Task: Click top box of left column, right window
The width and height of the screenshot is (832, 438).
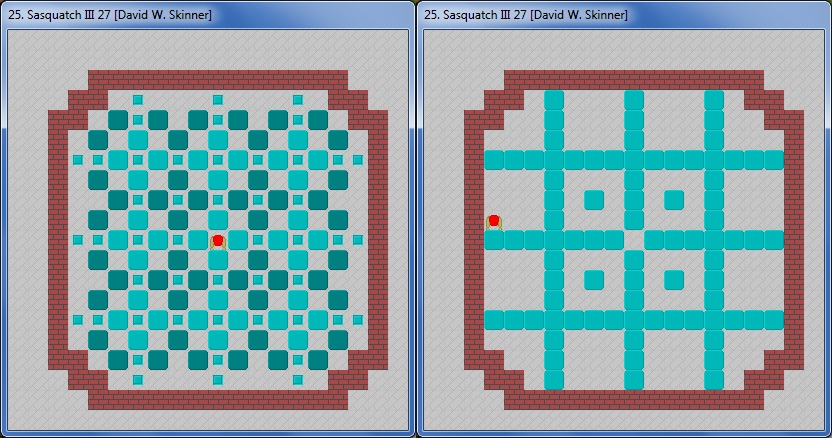Action: coord(554,100)
